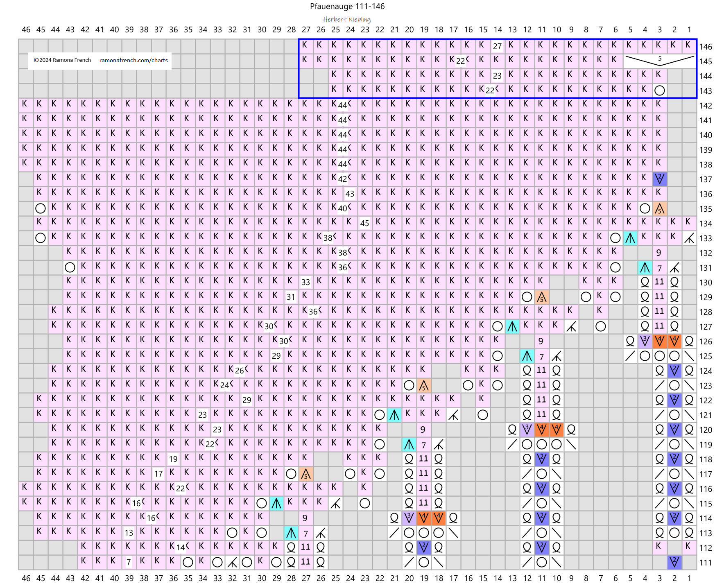The image size is (715, 588).
Task: Select the cell numbered 33 in row 130
Action: 305,282
